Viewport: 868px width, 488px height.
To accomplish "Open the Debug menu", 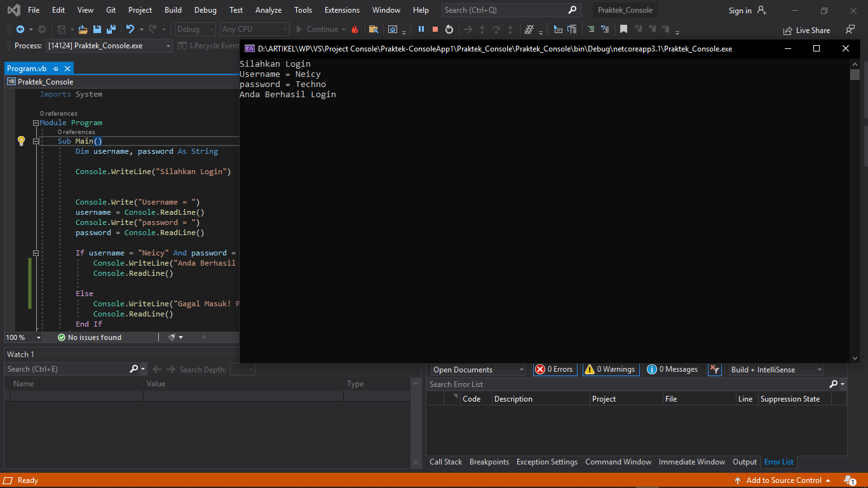I will [205, 10].
